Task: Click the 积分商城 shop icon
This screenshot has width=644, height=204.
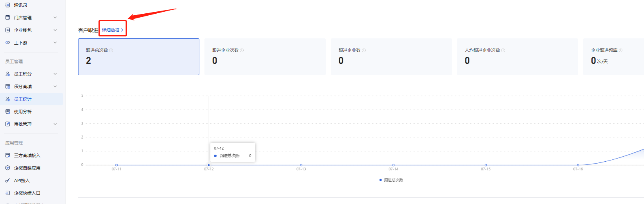Action: 7,87
